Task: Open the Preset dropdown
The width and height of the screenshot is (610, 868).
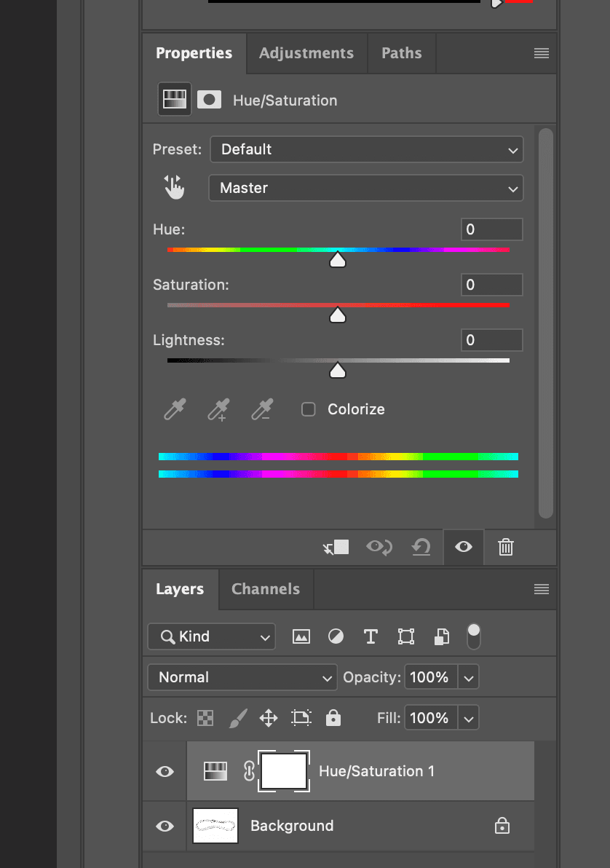Action: click(x=366, y=149)
